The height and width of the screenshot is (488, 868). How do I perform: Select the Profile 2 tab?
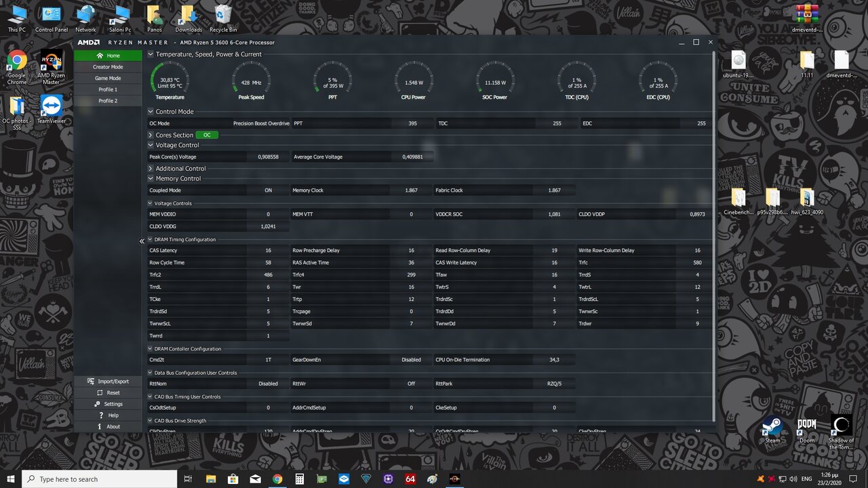point(108,101)
